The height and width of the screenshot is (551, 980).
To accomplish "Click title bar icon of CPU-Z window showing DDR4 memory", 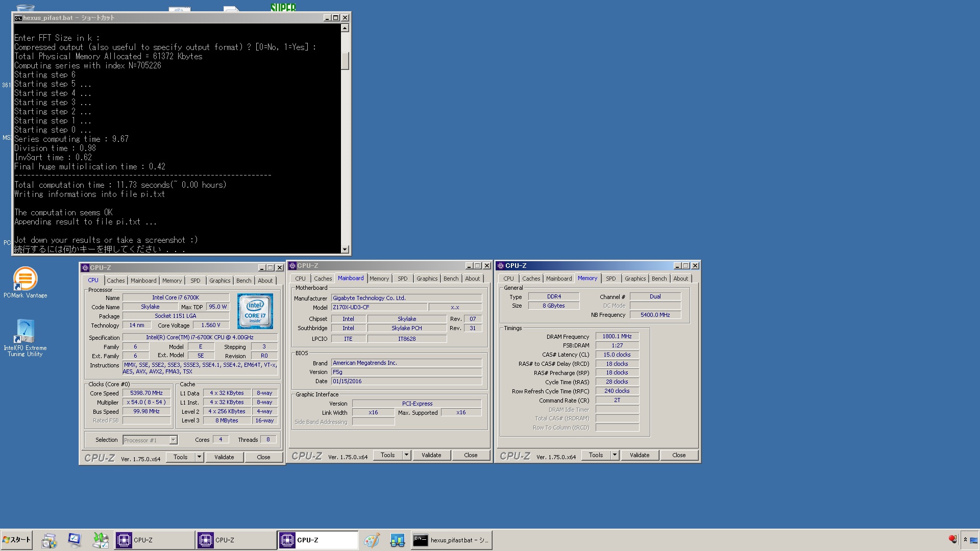I will (501, 266).
